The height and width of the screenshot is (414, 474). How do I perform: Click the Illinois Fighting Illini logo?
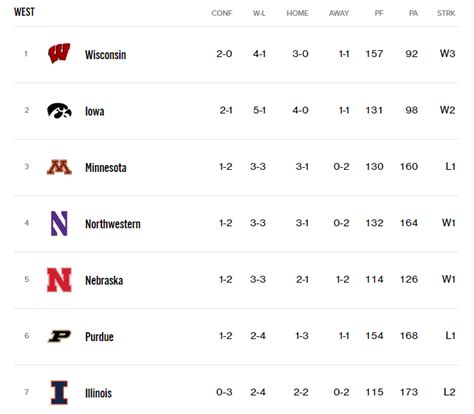(59, 392)
